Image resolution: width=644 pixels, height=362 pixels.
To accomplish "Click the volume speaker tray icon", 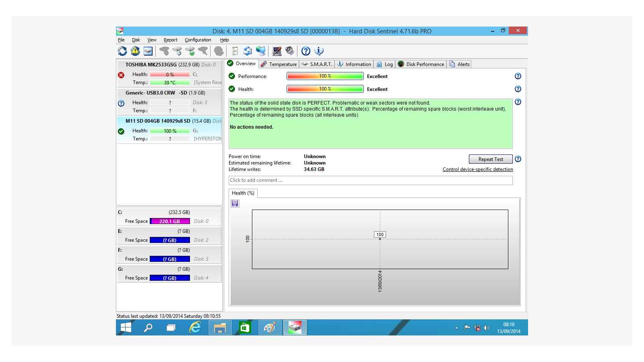I will click(x=487, y=328).
